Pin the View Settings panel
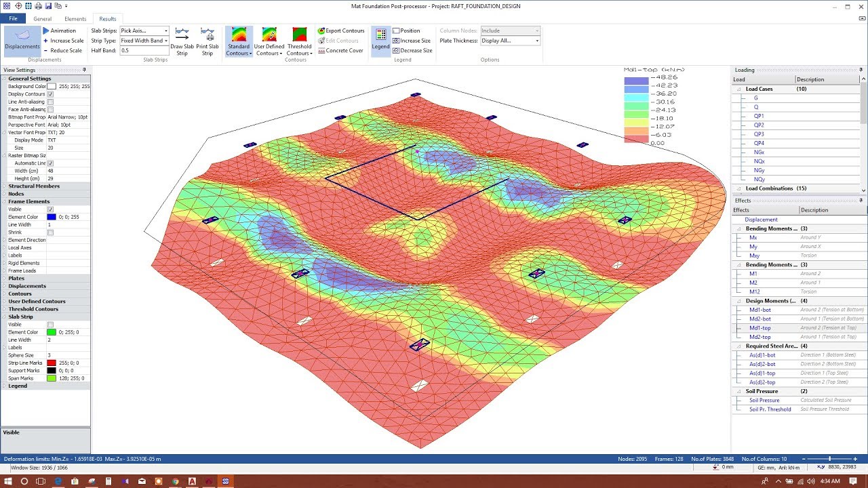The image size is (868, 488). 84,70
